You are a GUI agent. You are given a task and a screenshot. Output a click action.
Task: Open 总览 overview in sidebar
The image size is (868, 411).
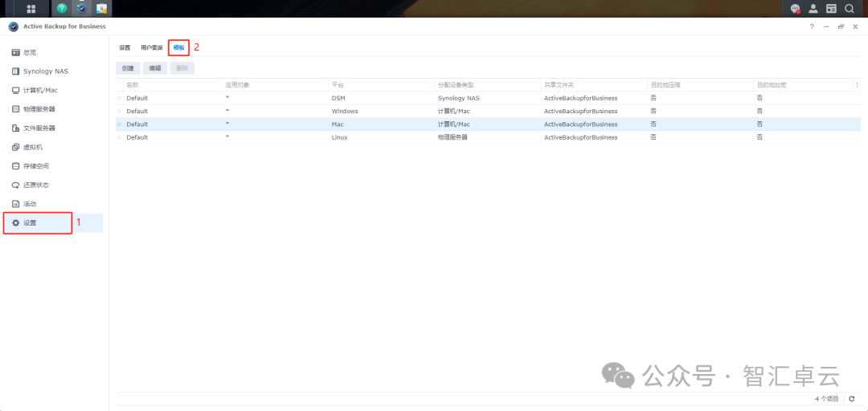pos(54,52)
